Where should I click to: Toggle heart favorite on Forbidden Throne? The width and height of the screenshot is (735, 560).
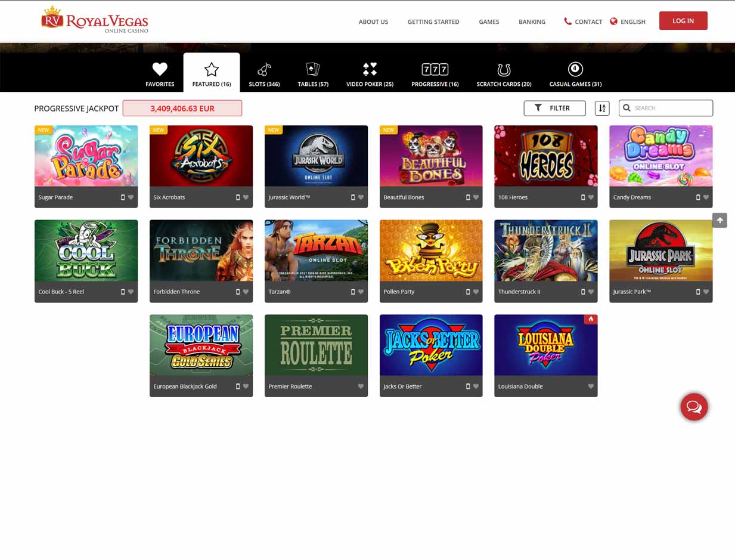tap(246, 292)
